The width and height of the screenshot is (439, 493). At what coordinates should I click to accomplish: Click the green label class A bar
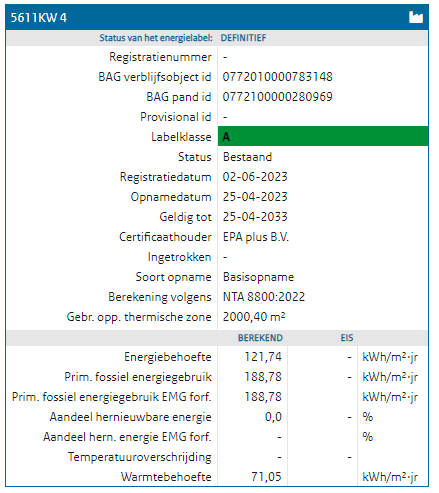point(323,136)
